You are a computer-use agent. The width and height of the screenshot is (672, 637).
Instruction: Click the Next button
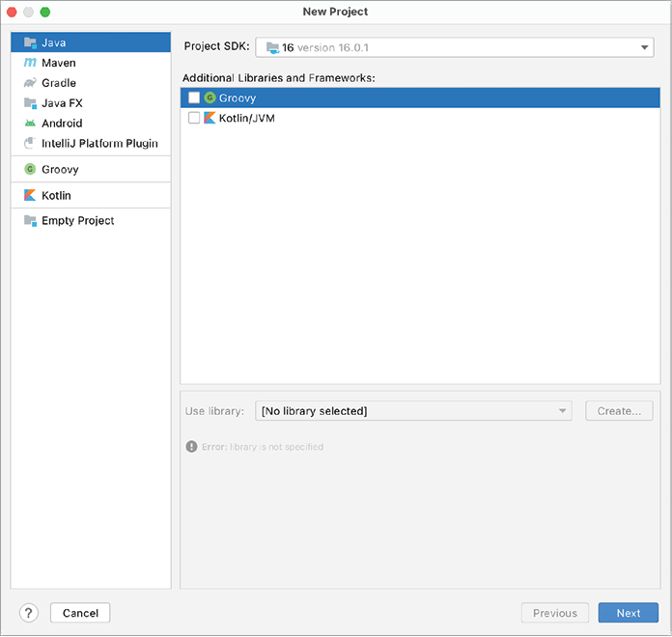click(628, 613)
